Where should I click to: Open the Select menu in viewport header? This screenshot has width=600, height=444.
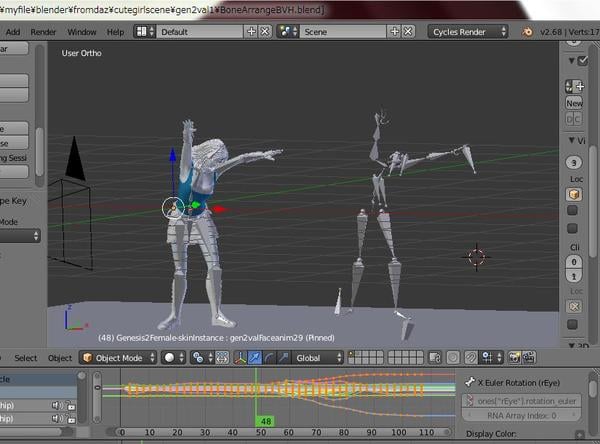tap(26, 358)
